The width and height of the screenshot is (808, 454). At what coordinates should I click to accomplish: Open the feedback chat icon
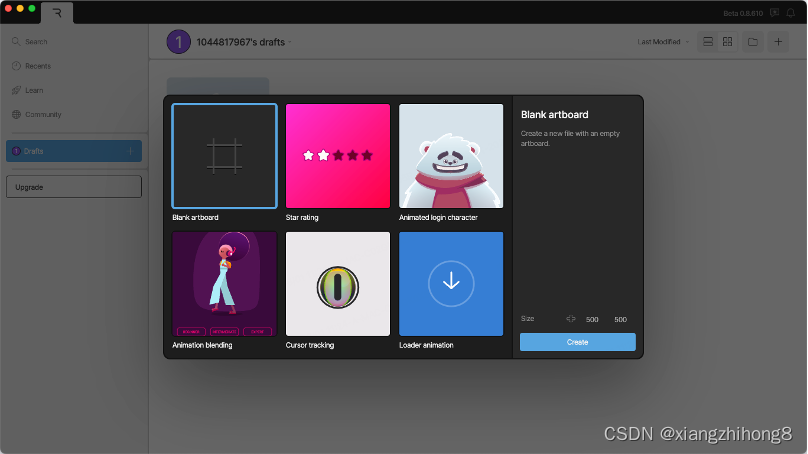(x=775, y=13)
